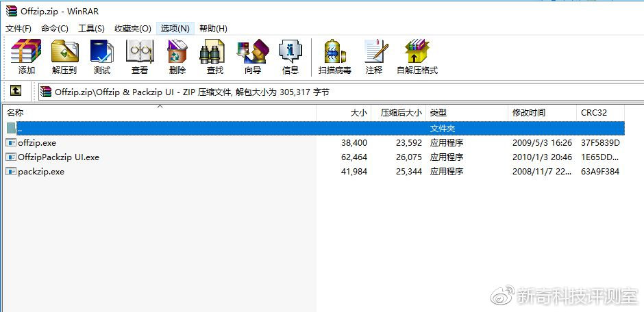Click 应用程序 type of offzip.exe row
644x312 pixels.
pos(447,143)
